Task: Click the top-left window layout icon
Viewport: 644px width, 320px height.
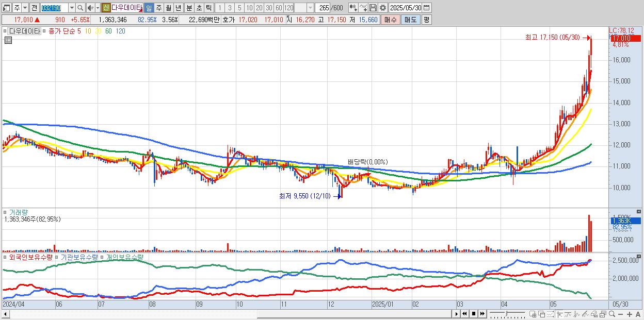Action: 7,8
